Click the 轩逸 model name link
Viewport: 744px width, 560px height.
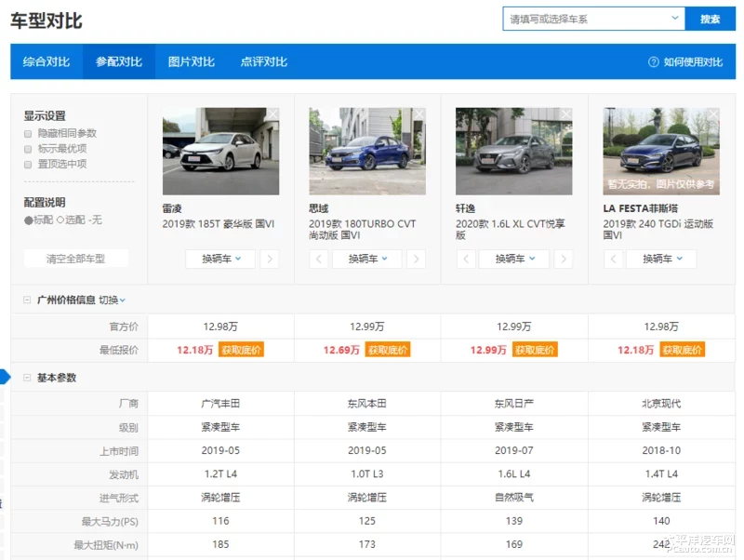[466, 208]
